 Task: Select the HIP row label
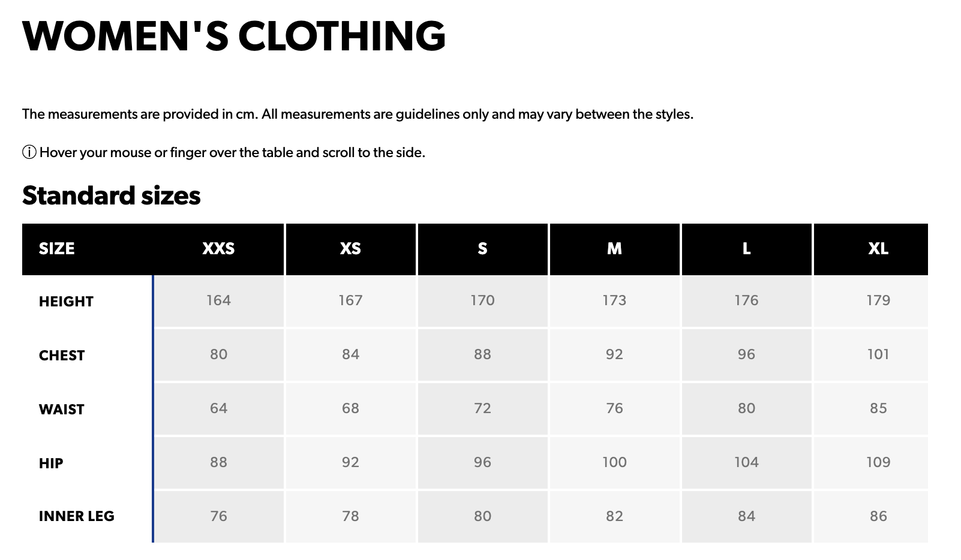[51, 463]
